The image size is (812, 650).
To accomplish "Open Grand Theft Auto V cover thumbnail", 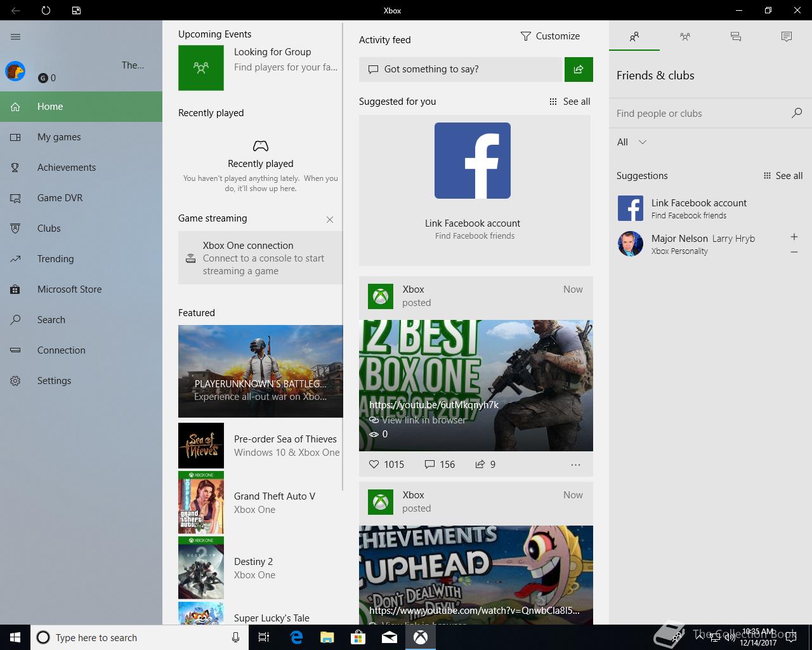I will coord(201,503).
